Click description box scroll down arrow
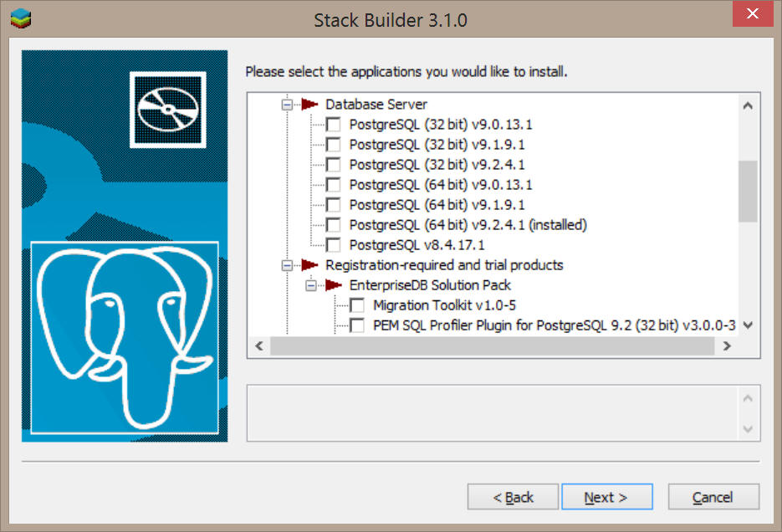782x532 pixels. [x=748, y=428]
